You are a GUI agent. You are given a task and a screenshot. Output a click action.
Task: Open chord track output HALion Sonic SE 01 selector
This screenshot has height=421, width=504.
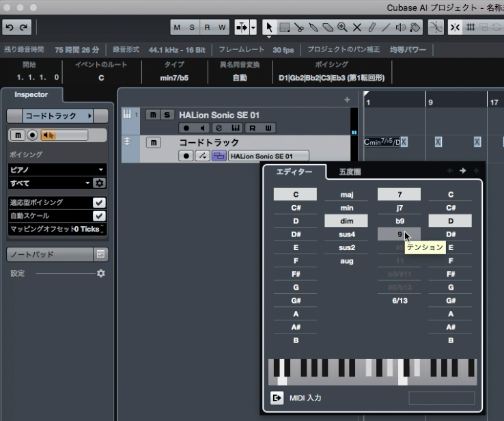pyautogui.click(x=268, y=157)
